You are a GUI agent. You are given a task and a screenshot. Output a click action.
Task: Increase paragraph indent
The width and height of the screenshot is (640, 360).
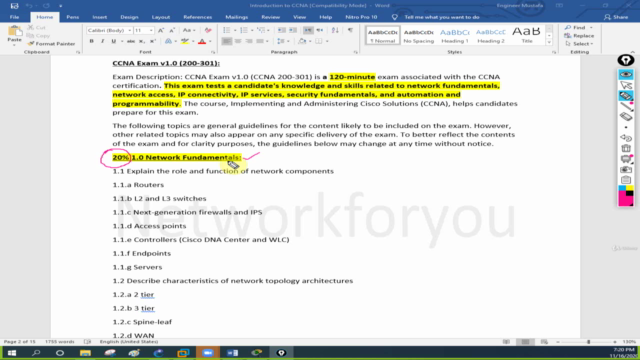tap(293, 30)
